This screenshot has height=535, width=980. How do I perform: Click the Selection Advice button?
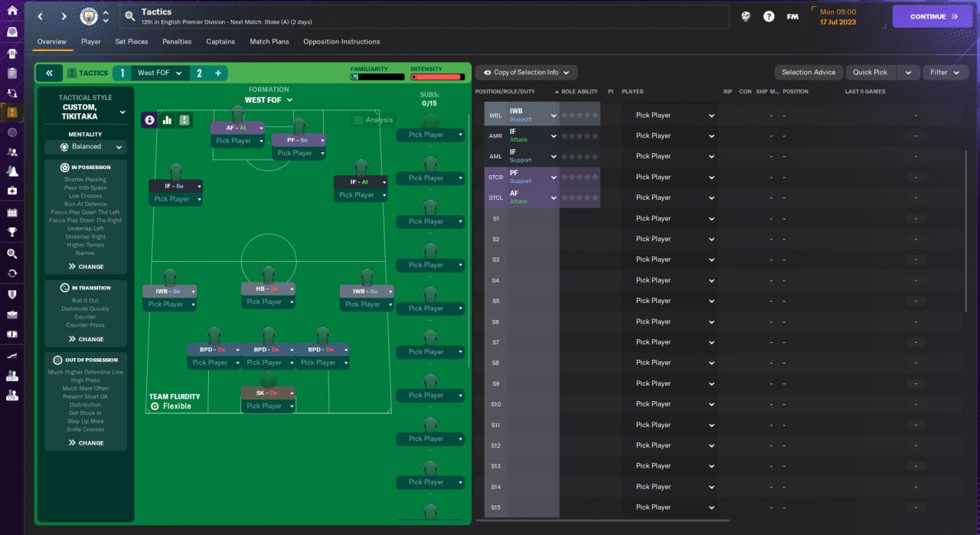click(x=808, y=73)
